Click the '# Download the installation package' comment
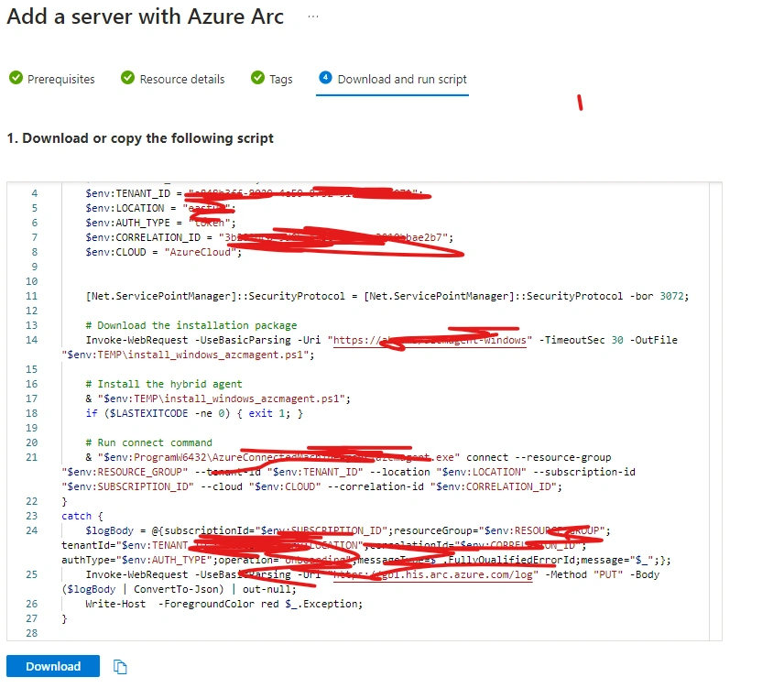This screenshot has height=688, width=784. tap(191, 325)
